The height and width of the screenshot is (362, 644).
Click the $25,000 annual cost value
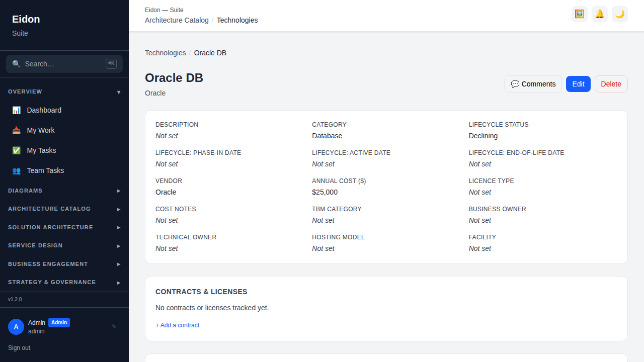point(325,192)
